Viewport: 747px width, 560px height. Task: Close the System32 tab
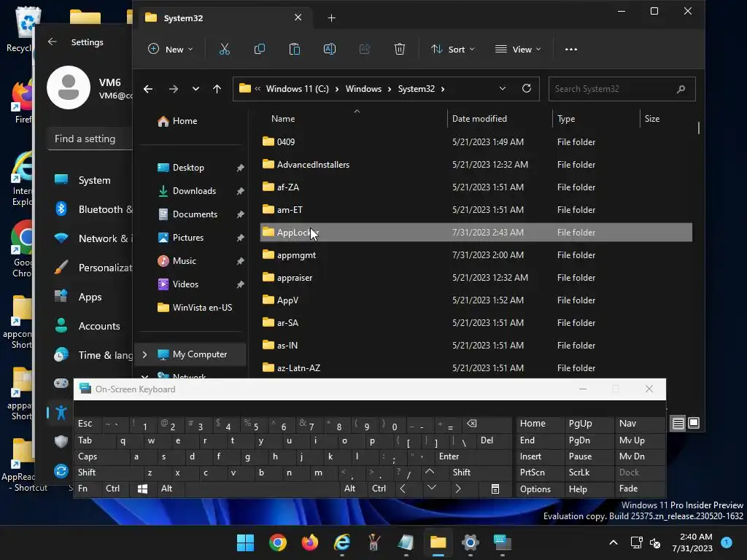click(298, 17)
